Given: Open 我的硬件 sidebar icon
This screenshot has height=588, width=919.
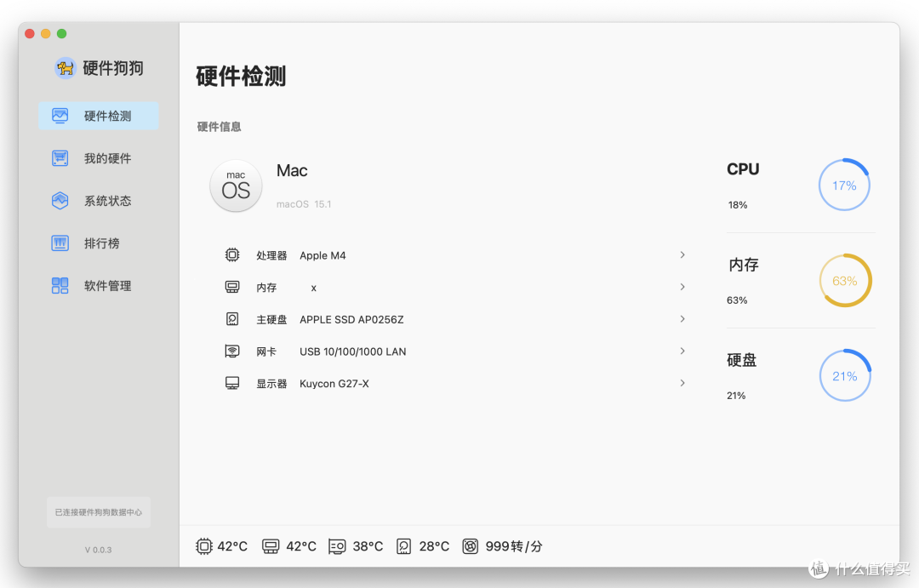Looking at the screenshot, I should (60, 158).
